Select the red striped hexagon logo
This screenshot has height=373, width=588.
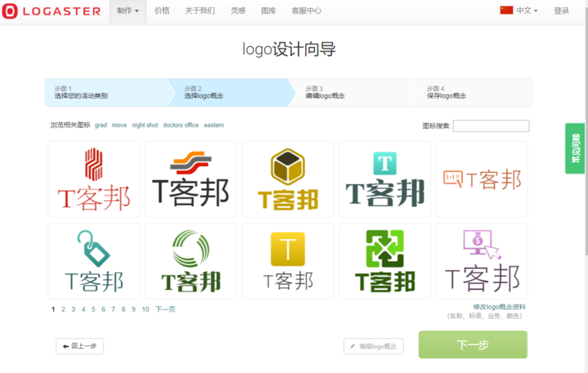(94, 179)
